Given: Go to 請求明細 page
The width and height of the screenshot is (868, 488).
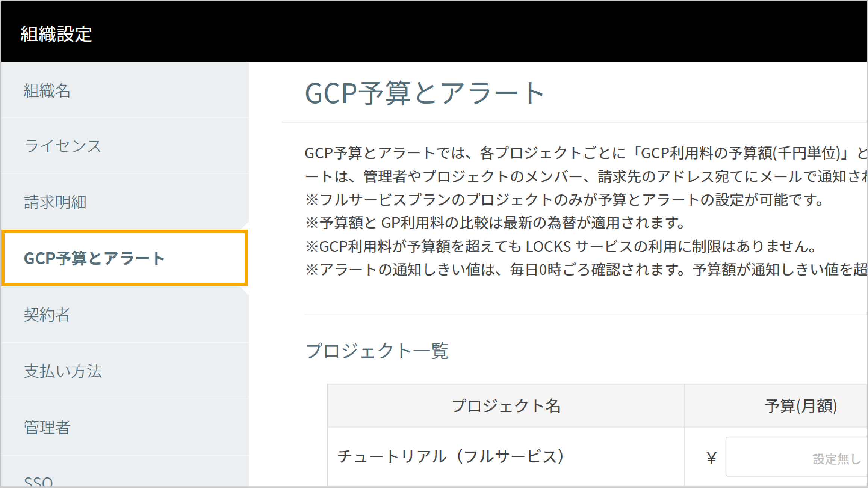Looking at the screenshot, I should pos(124,202).
